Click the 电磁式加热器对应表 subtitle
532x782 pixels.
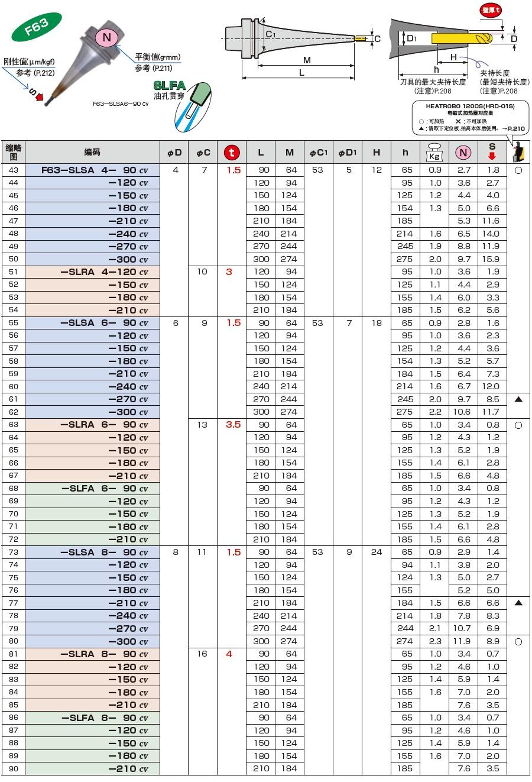click(x=470, y=112)
